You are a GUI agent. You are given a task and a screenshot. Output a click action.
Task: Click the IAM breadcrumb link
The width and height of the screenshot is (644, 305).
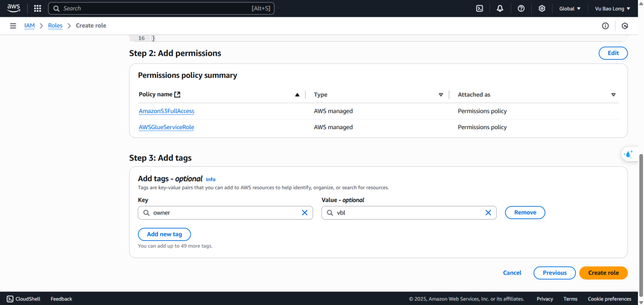pos(29,25)
